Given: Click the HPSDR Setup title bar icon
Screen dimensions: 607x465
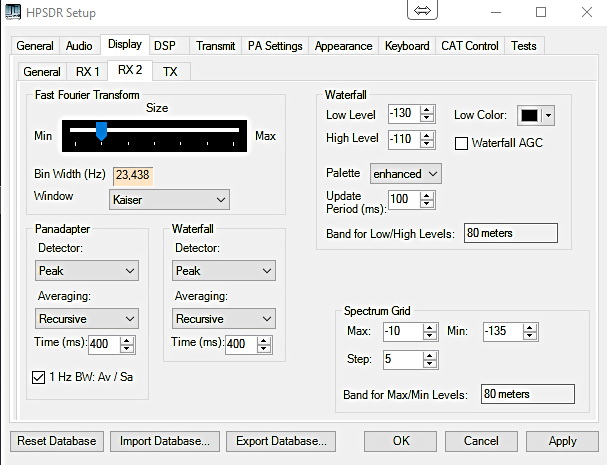Looking at the screenshot, I should click(13, 12).
